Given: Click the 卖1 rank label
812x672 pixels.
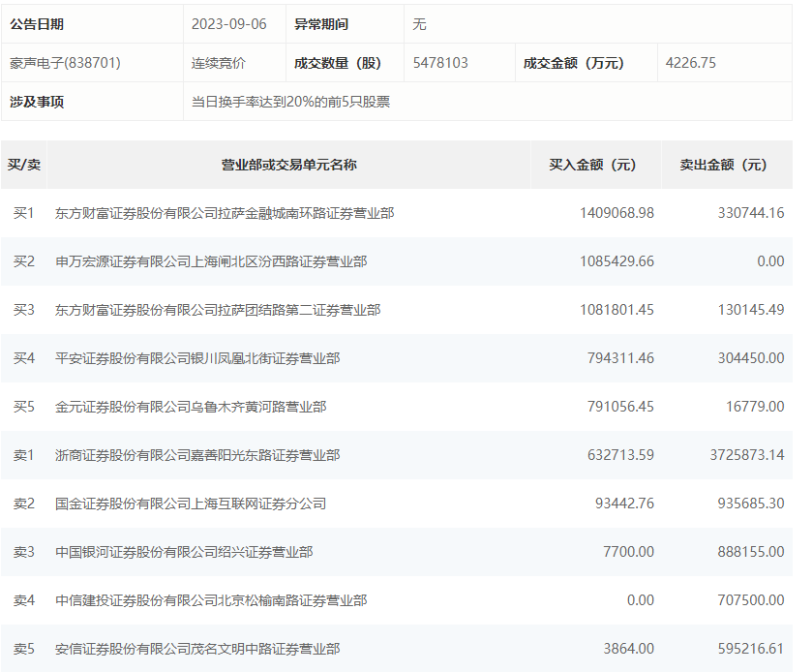Looking at the screenshot, I should [24, 455].
